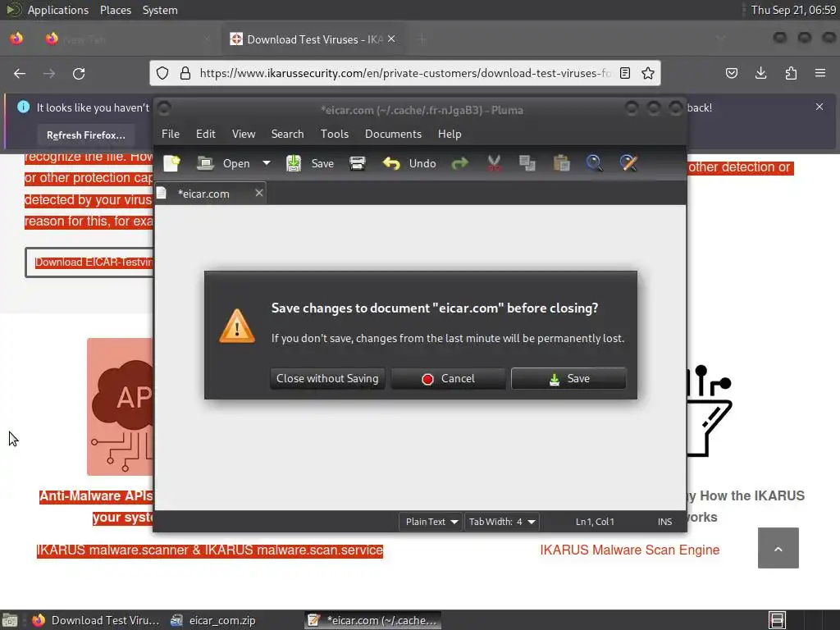Click the Paste clipboard icon
Screen dimensions: 840x630
click(561, 163)
